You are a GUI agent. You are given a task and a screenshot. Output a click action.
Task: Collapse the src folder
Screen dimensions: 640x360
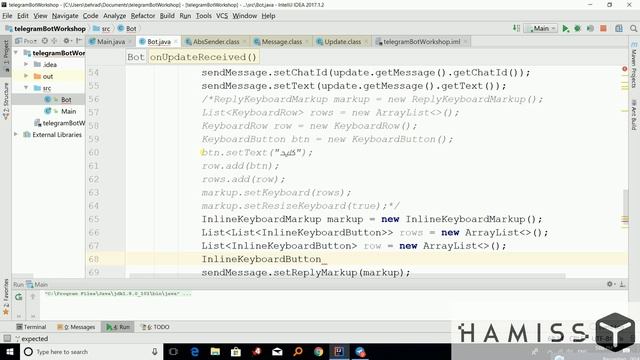coord(26,88)
